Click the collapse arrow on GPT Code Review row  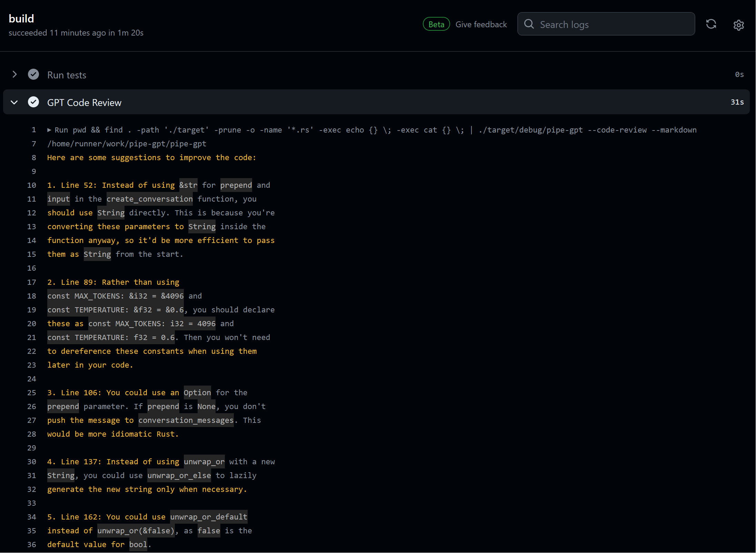(14, 102)
